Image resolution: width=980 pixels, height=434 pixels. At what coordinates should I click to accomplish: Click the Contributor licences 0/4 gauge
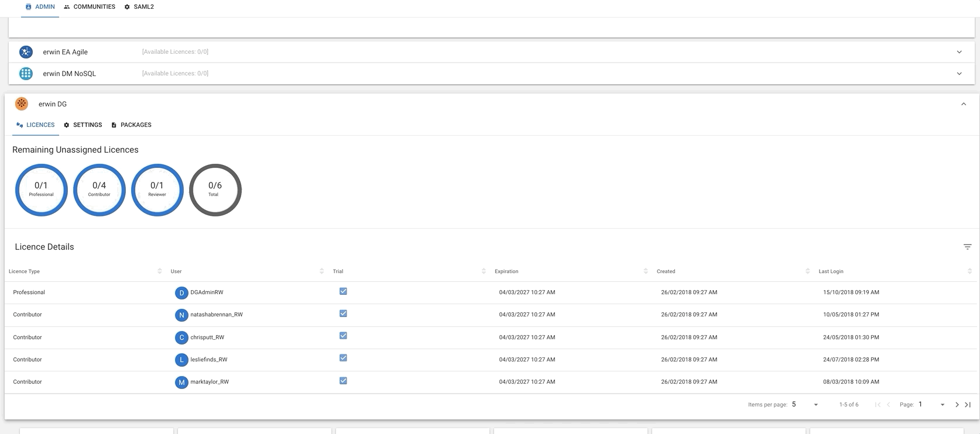click(99, 190)
